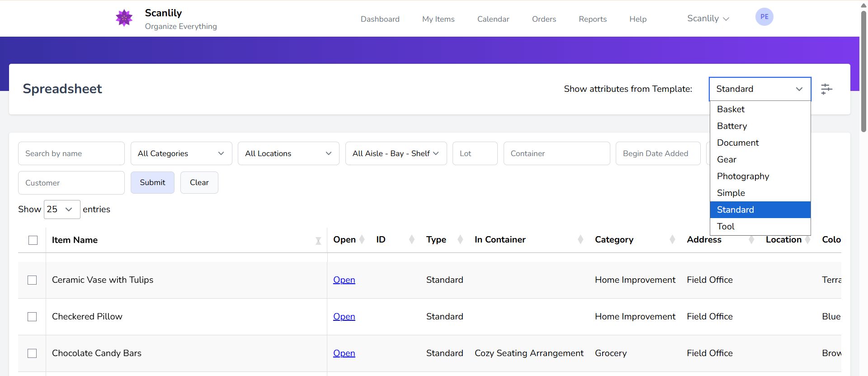Open the Ceramic Vase with Tulips link

344,280
